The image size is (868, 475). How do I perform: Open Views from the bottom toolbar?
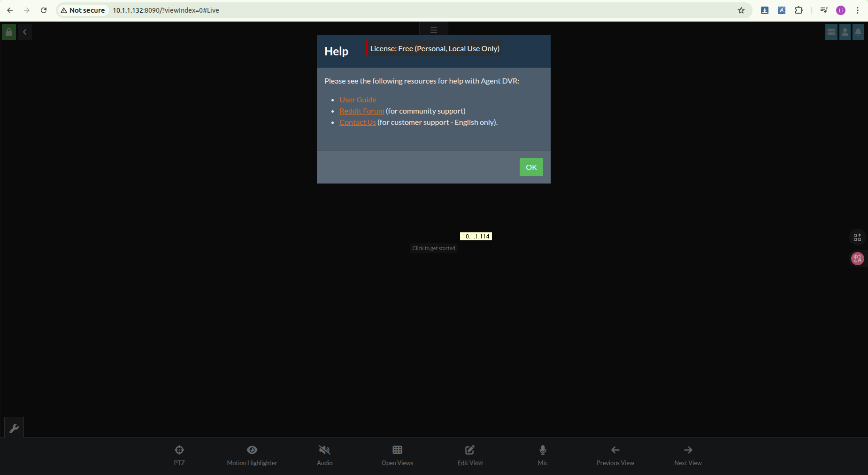[397, 455]
